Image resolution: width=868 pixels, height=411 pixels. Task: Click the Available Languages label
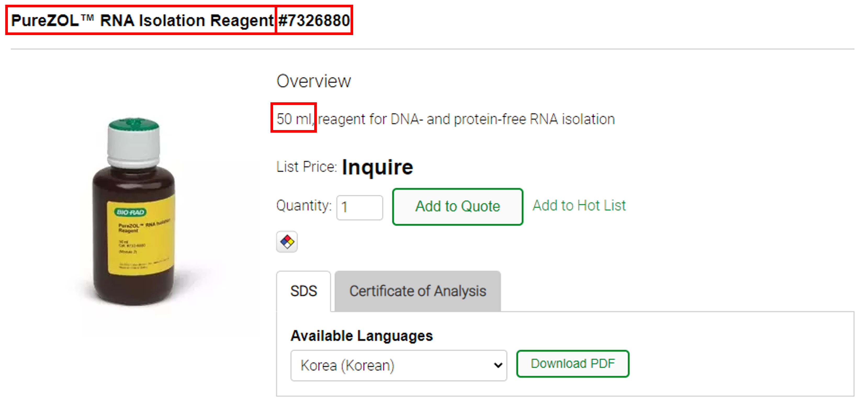click(362, 336)
